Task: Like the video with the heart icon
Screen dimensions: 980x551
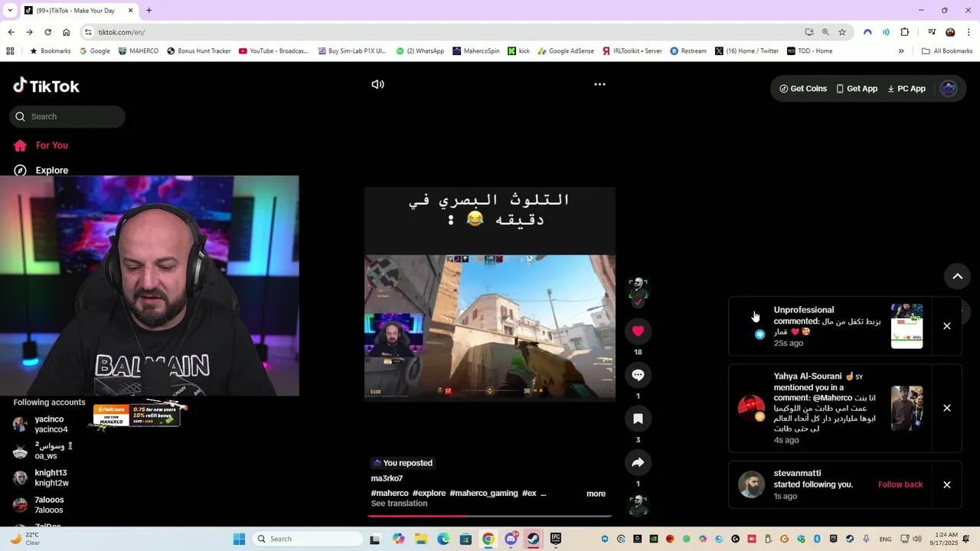Action: [x=638, y=331]
